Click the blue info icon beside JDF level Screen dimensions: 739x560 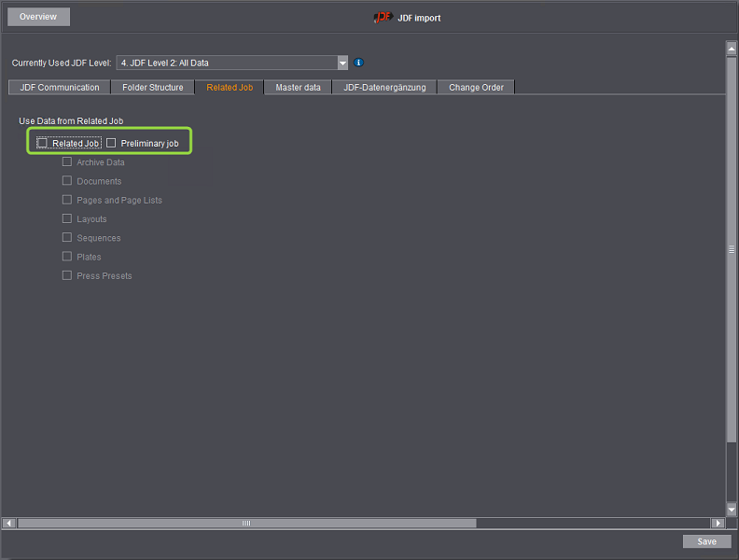(358, 63)
